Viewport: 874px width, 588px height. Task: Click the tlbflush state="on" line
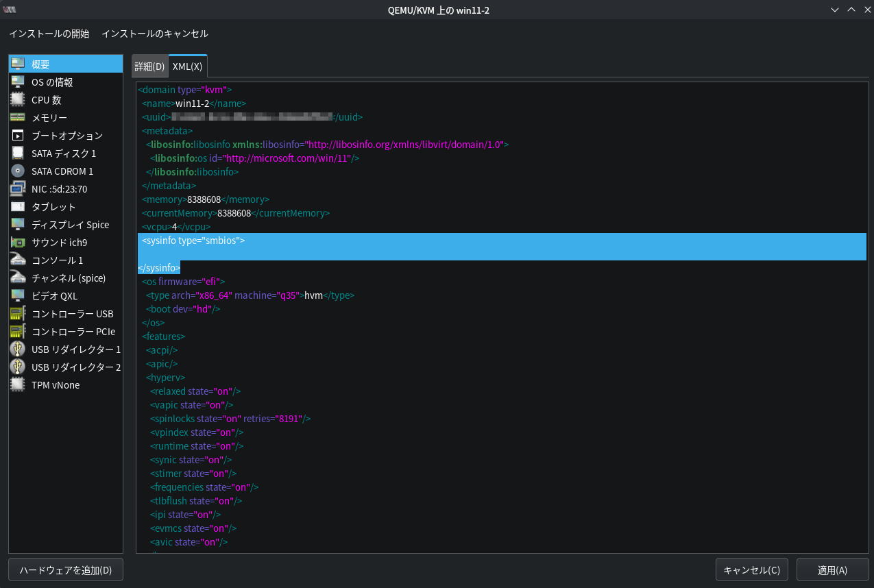click(x=196, y=501)
